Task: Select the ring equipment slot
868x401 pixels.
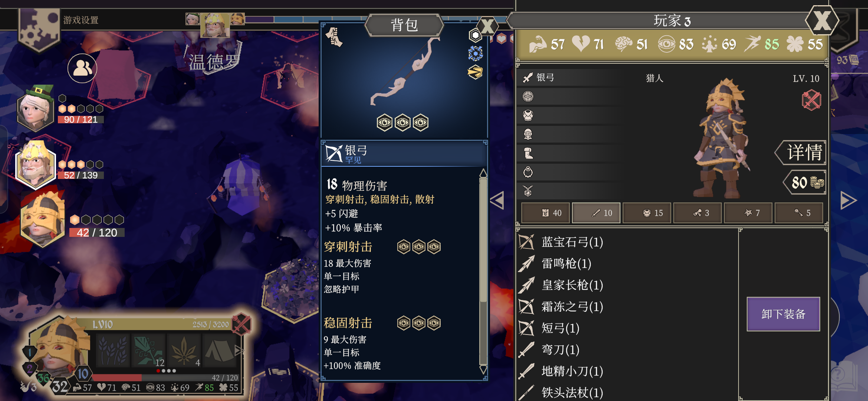Action: (x=528, y=172)
